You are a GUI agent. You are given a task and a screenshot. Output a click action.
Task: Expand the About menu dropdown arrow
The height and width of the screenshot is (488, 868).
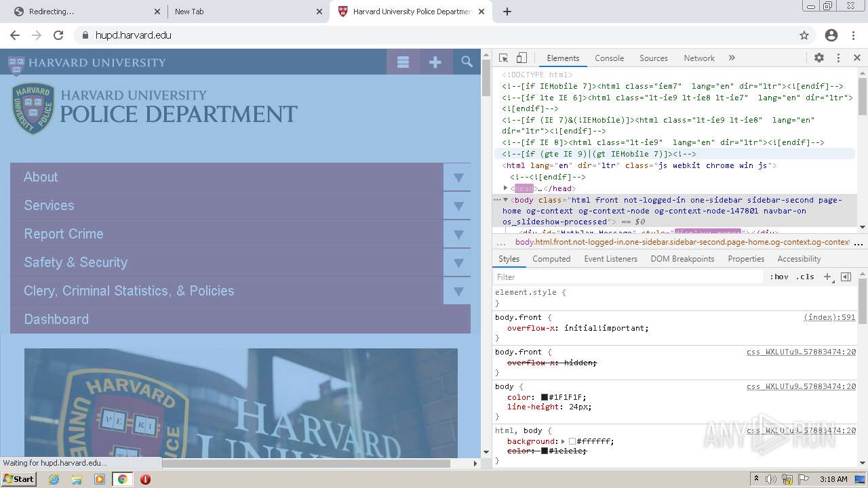coord(458,178)
